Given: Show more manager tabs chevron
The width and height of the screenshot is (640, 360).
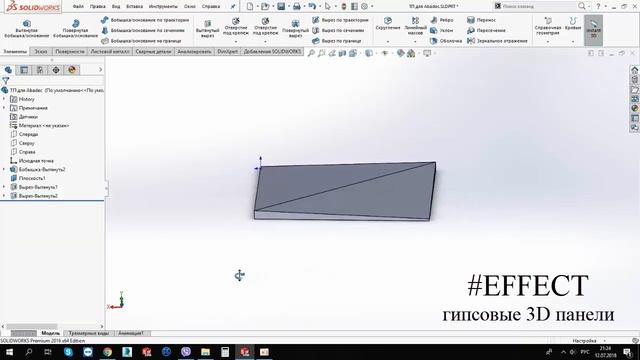Looking at the screenshot, I should coord(100,70).
